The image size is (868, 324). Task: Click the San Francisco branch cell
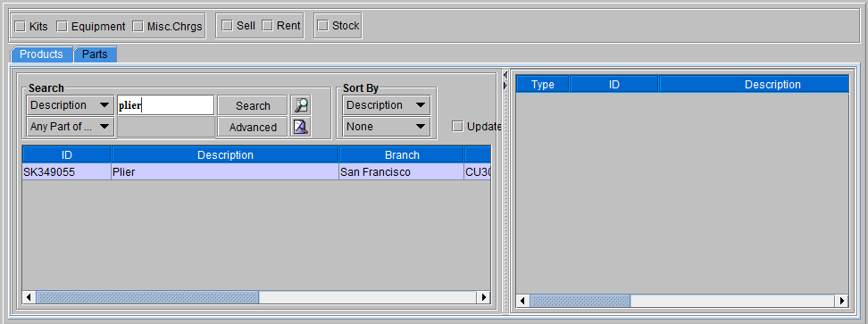(x=402, y=172)
